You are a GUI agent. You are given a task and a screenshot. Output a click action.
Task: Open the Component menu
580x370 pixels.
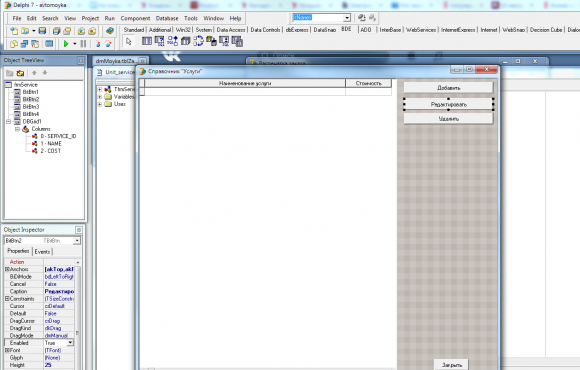point(135,18)
